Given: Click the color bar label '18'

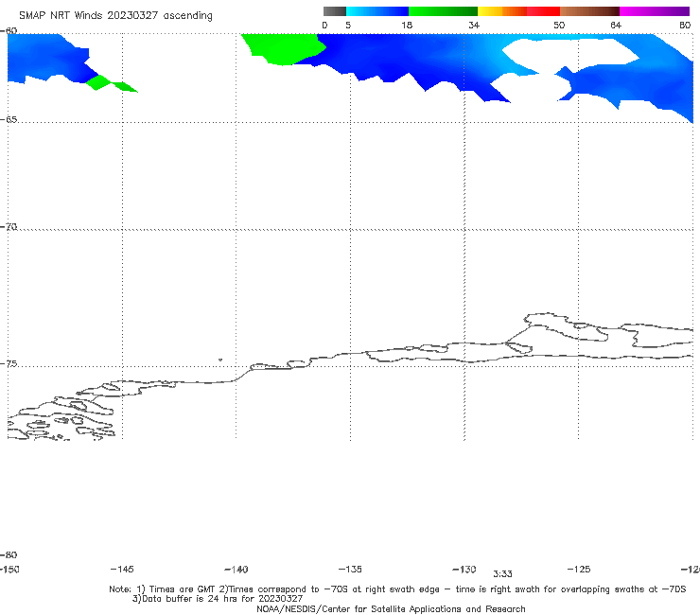Looking at the screenshot, I should click(x=407, y=26).
